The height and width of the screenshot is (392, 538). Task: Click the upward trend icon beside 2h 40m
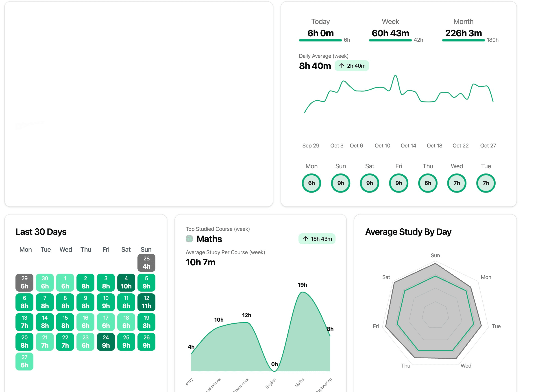point(342,66)
